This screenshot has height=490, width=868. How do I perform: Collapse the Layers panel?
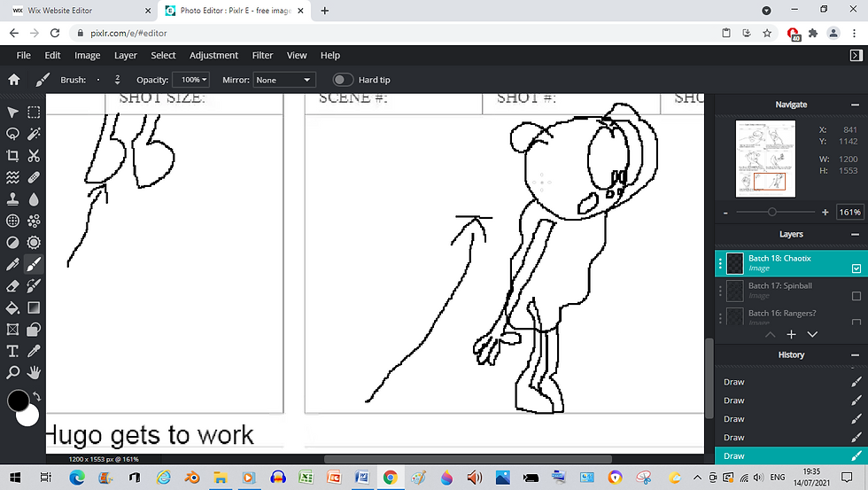click(856, 235)
